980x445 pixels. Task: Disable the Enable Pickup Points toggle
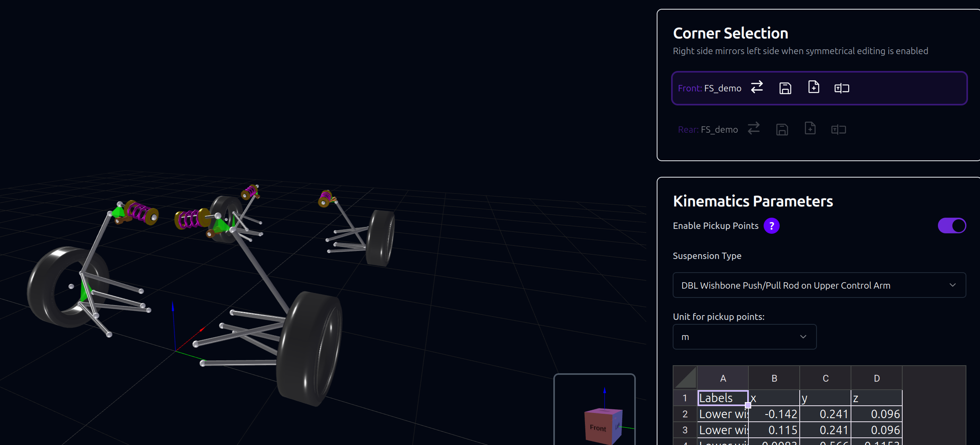point(952,225)
